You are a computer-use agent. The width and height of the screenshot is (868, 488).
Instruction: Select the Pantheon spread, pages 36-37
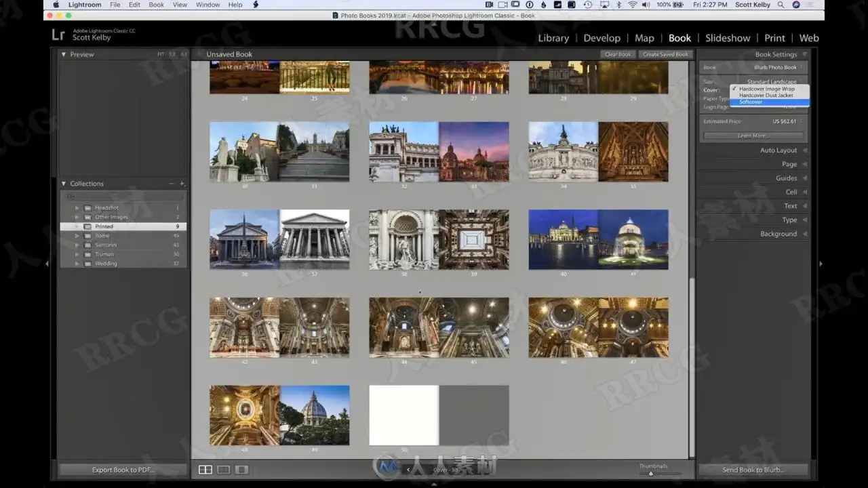pyautogui.click(x=279, y=239)
